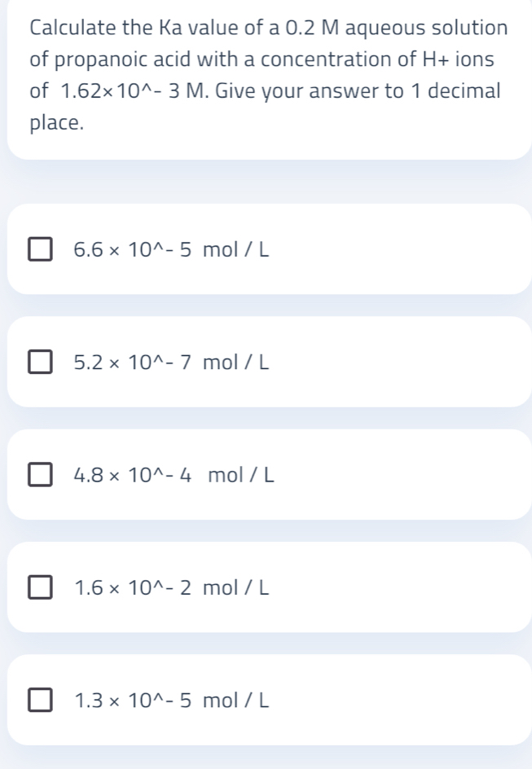This screenshot has height=769, width=532.
Task: Click the answer text 1.6 × 10^-2
Action: [x=132, y=587]
